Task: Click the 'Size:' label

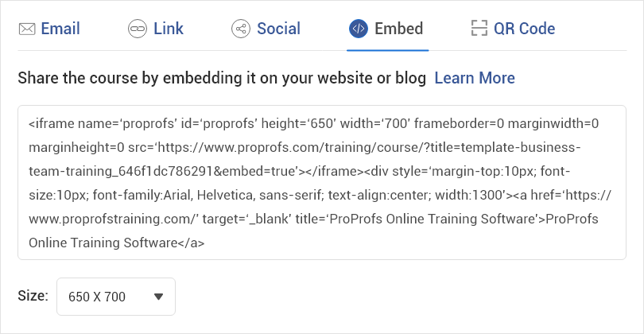Action: click(x=33, y=297)
